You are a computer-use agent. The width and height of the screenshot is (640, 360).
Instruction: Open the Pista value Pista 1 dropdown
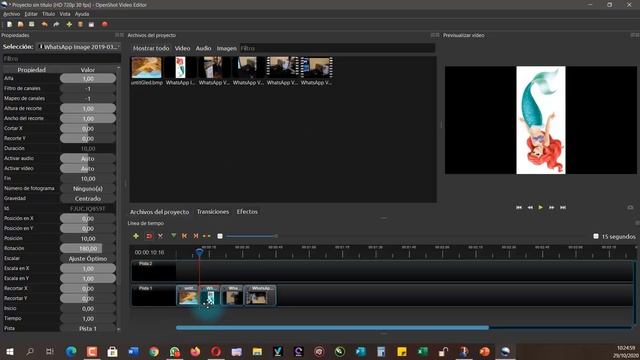click(88, 328)
